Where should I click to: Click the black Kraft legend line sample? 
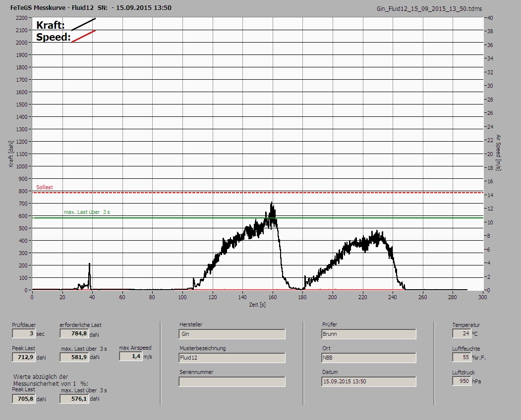point(83,24)
